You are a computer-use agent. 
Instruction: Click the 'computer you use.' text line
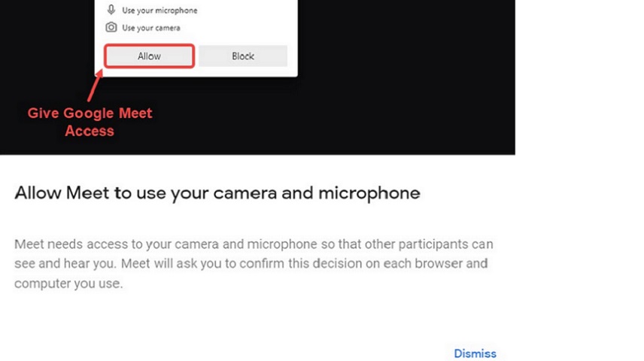68,284
